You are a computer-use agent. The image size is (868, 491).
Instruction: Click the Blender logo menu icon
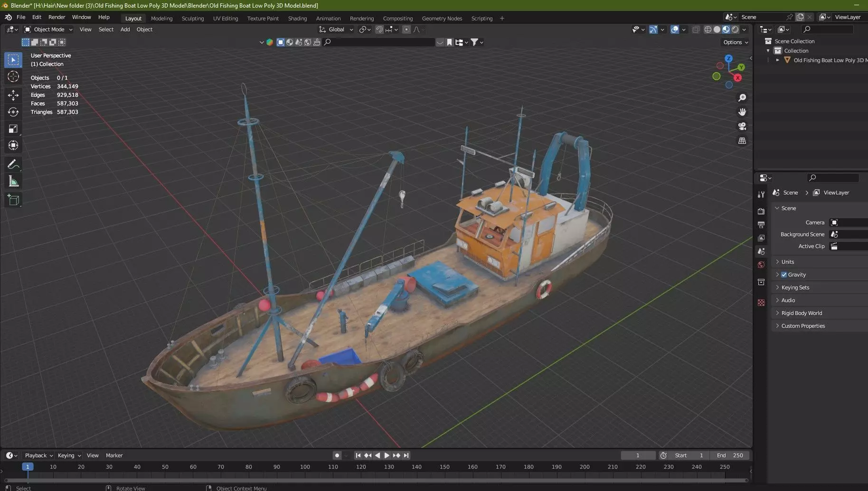(x=8, y=17)
